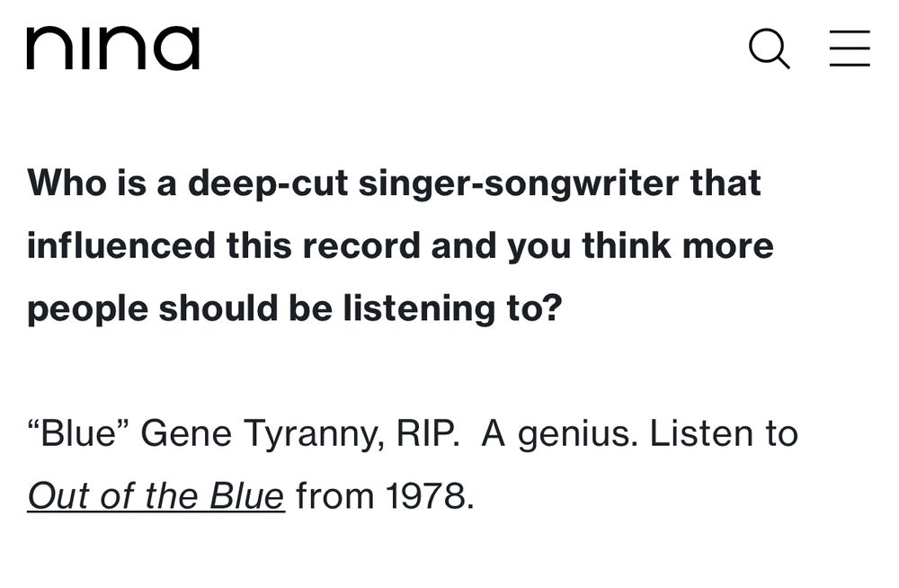899x588 pixels.
Task: Click the word "Gene" in the answer
Action: pos(186,433)
